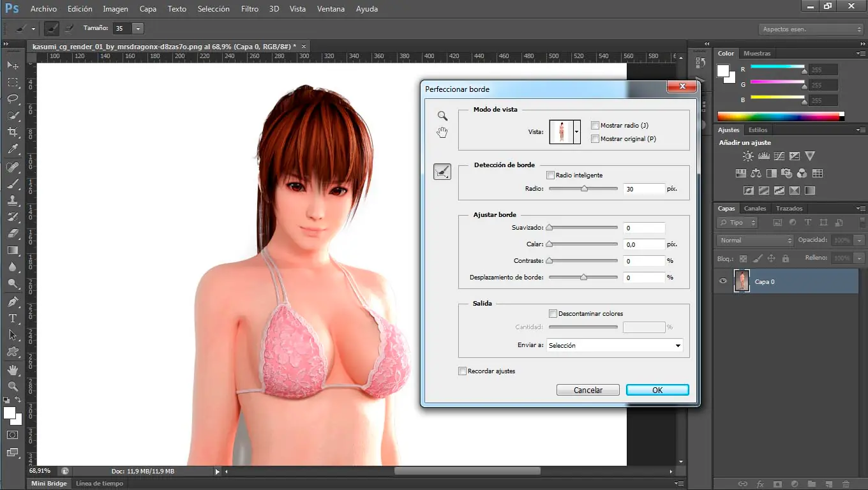Click the OK button
Image resolution: width=868 pixels, height=490 pixels.
coord(657,390)
